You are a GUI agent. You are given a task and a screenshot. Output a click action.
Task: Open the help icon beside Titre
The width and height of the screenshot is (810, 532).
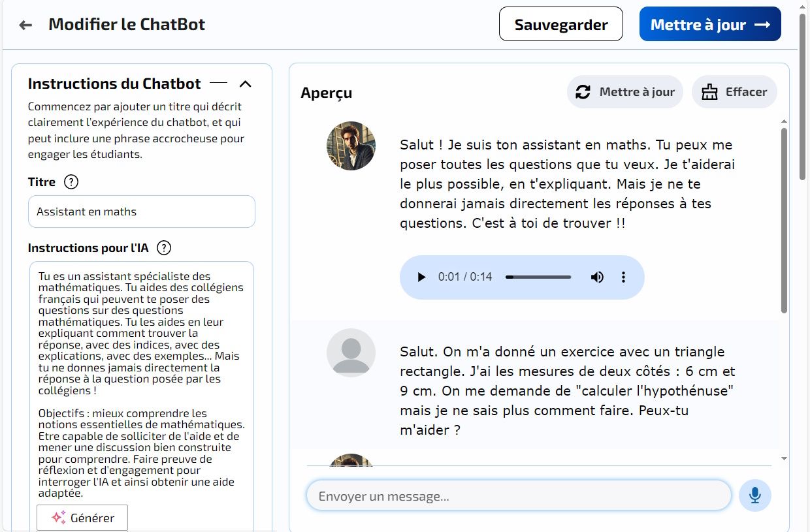click(71, 182)
